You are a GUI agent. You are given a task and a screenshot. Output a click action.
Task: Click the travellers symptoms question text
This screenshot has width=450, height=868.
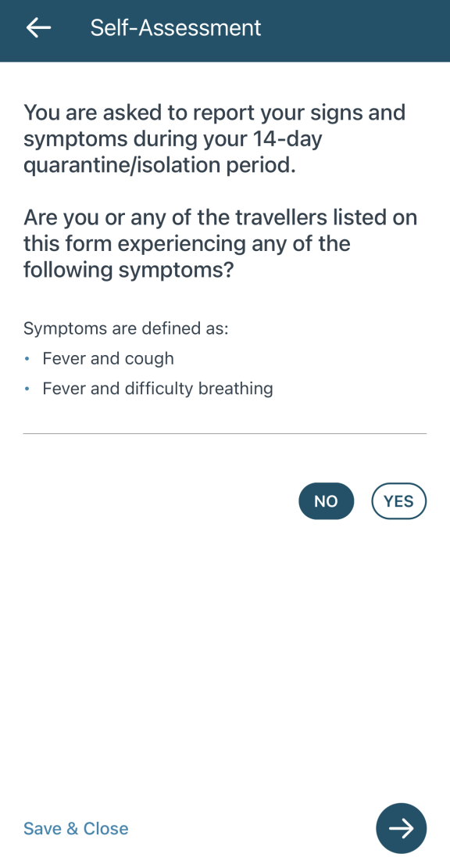[x=220, y=243]
